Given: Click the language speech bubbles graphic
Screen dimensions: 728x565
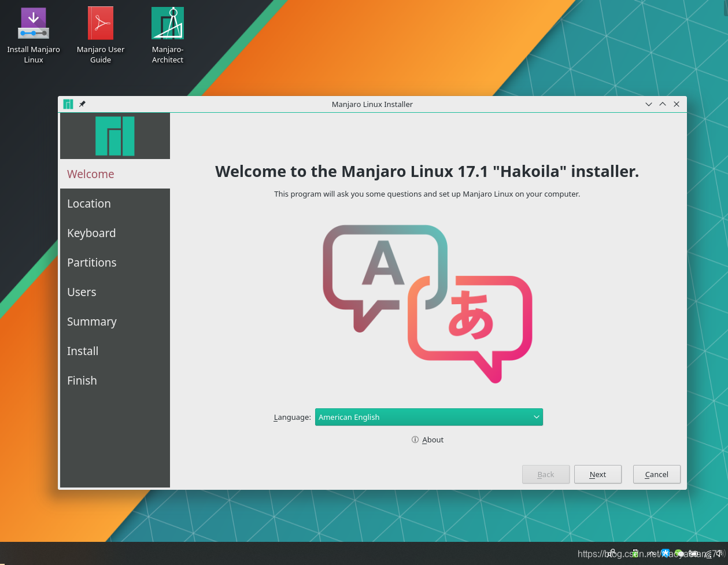Looking at the screenshot, I should click(x=427, y=304).
